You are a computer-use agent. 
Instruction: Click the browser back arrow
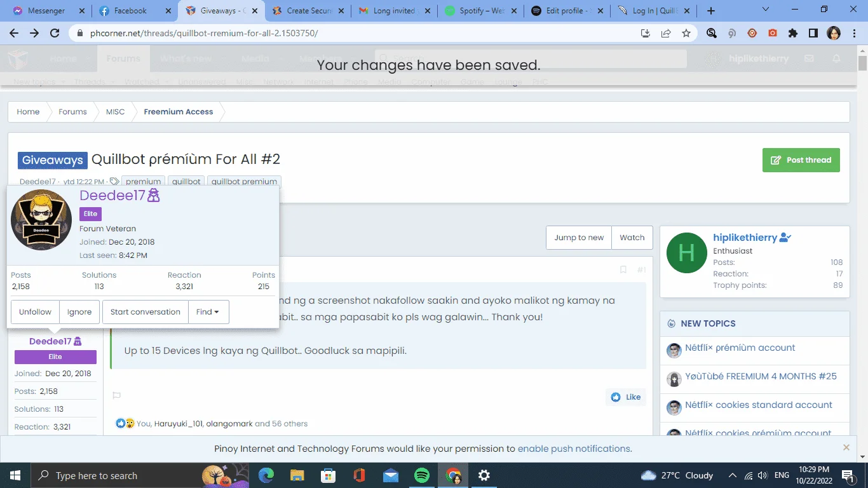click(x=14, y=33)
